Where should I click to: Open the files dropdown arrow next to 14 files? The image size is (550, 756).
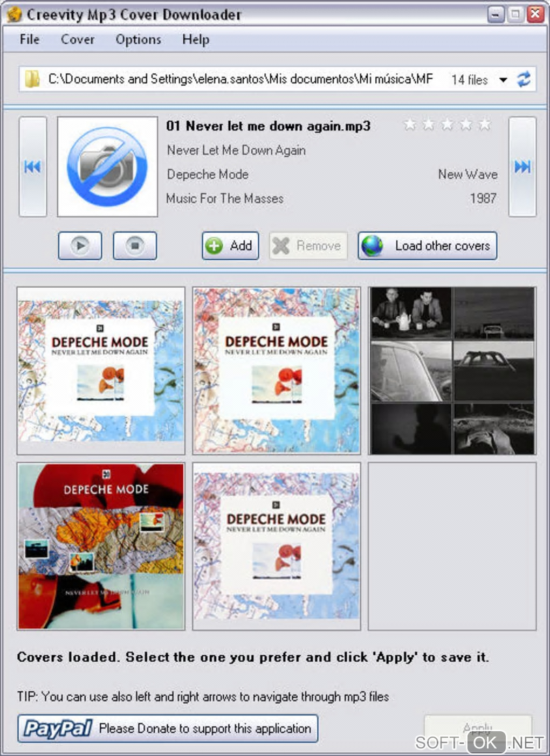[503, 80]
